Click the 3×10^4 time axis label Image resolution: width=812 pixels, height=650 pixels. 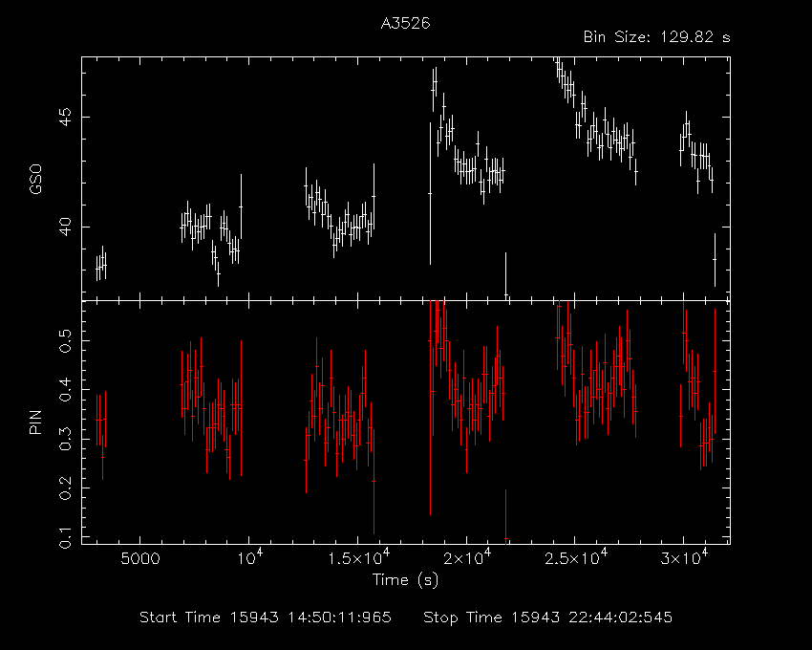click(685, 556)
